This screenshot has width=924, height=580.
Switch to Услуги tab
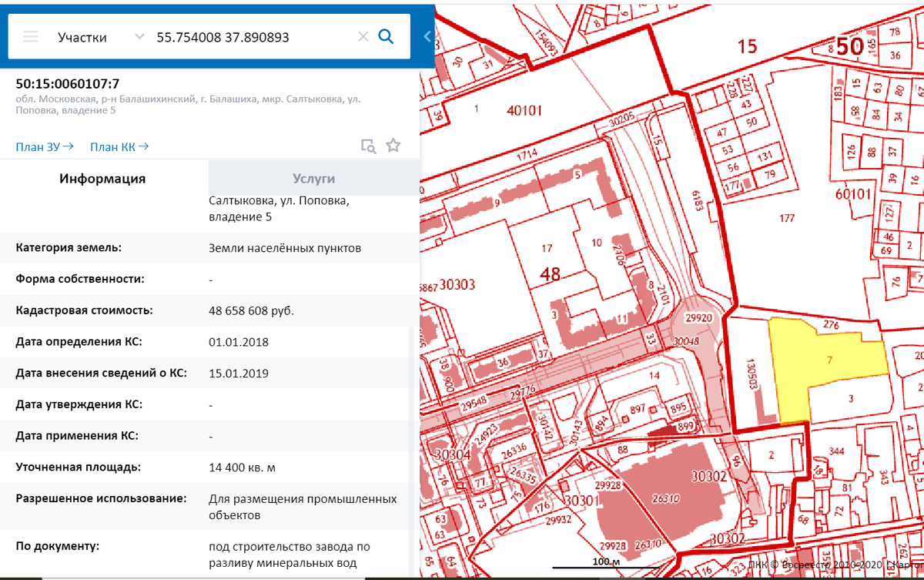click(314, 178)
